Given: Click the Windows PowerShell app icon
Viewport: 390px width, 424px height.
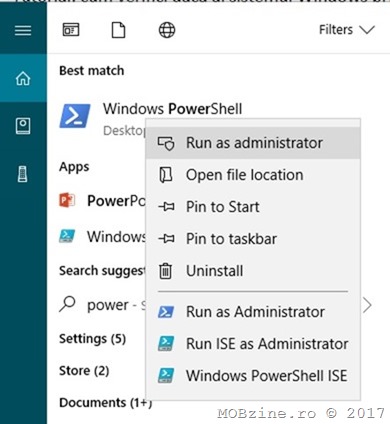Looking at the screenshot, I should click(75, 116).
